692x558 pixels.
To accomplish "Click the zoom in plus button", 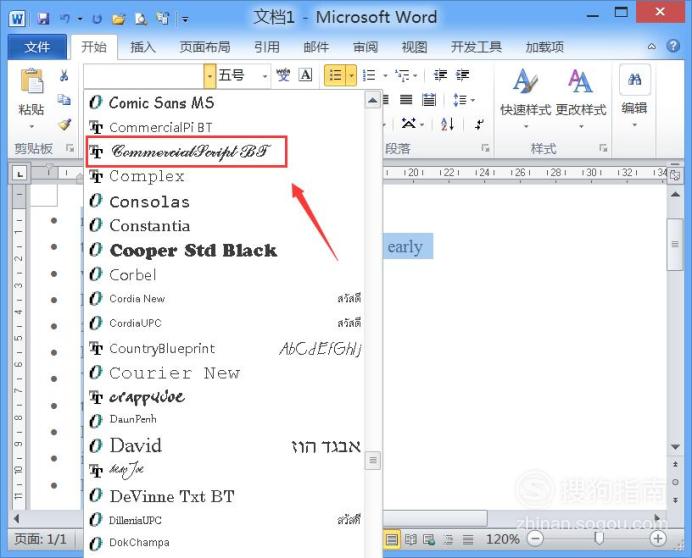I will tap(658, 539).
